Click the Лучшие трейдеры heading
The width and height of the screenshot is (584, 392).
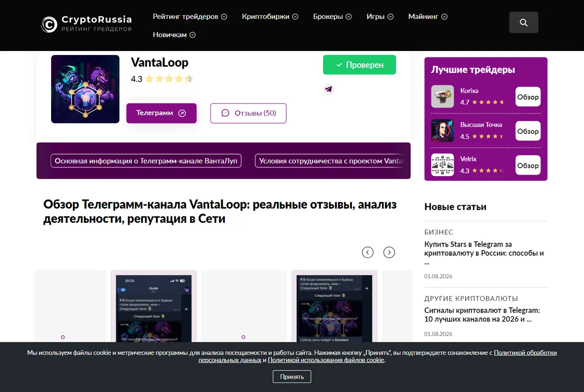pyautogui.click(x=473, y=70)
